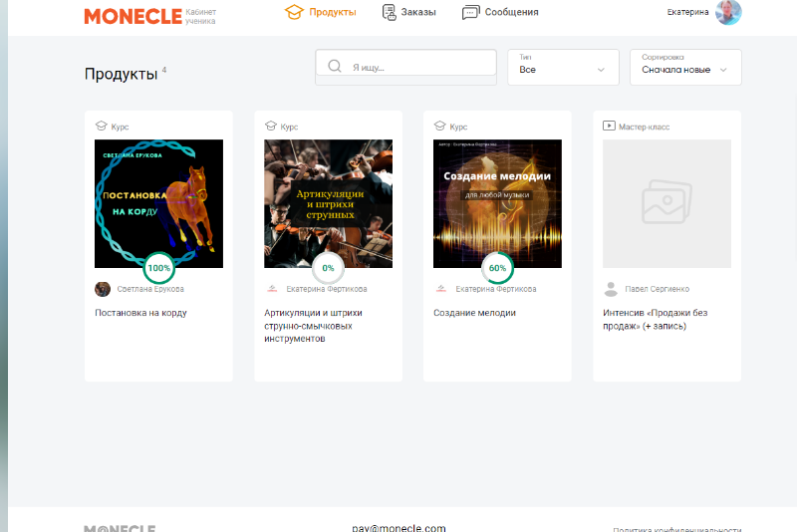
Task: Open the Екатерина user menu
Action: point(688,12)
